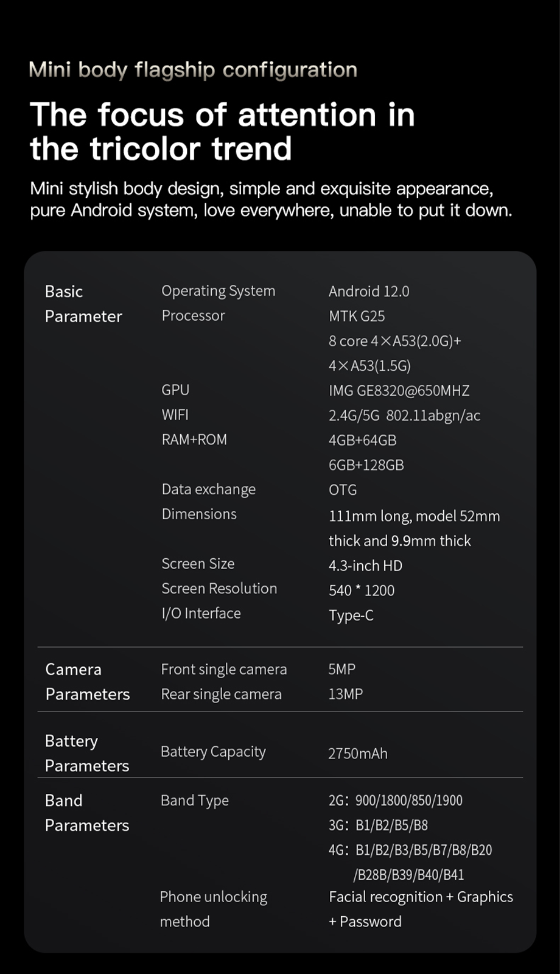This screenshot has height=974, width=560.
Task: Click the 'The focus of attention' headline
Action: click(222, 131)
